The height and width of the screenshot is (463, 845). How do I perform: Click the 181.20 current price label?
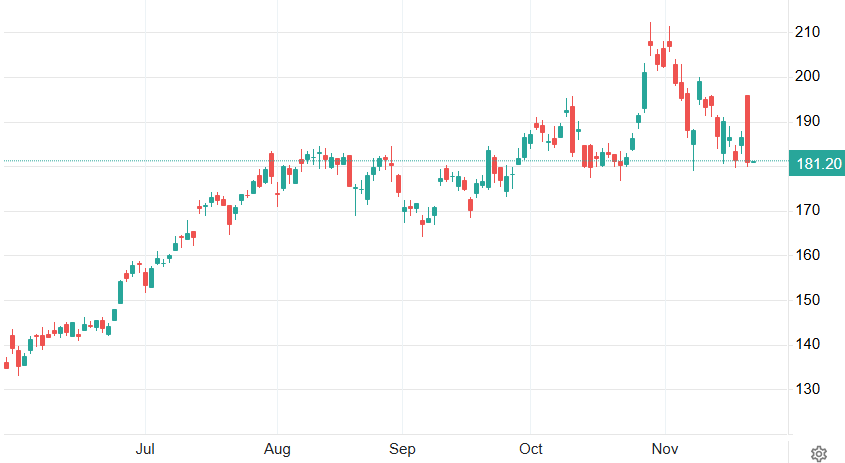point(816,163)
